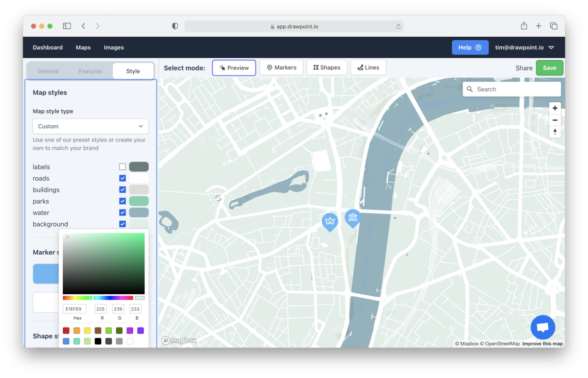Pick the brown preset color

coord(98,331)
